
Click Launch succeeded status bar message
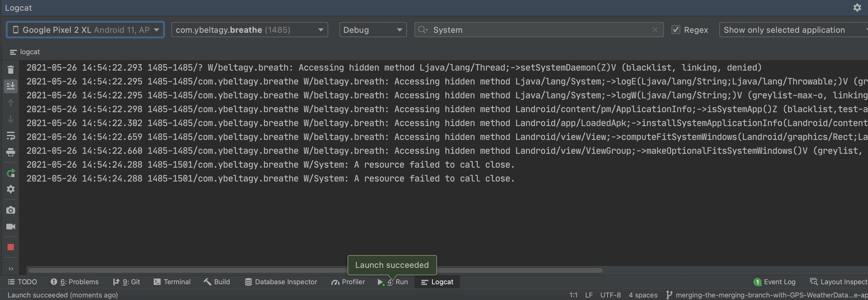[63, 295]
